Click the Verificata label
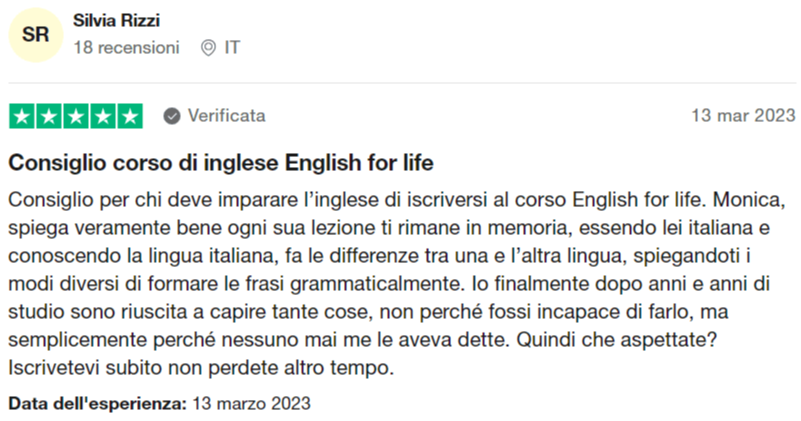Screen dimensions: 801x421 click(227, 115)
